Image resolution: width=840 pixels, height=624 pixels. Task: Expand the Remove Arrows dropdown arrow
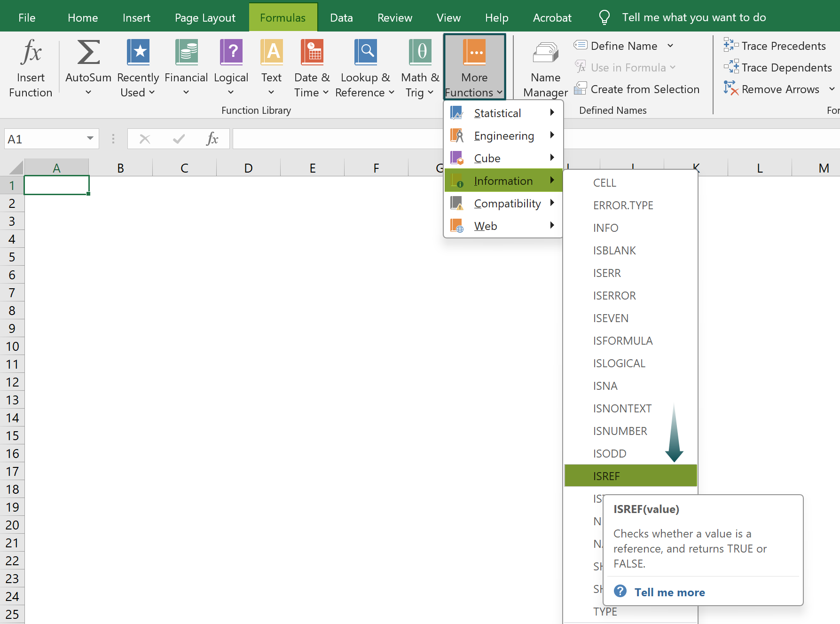pyautogui.click(x=832, y=89)
